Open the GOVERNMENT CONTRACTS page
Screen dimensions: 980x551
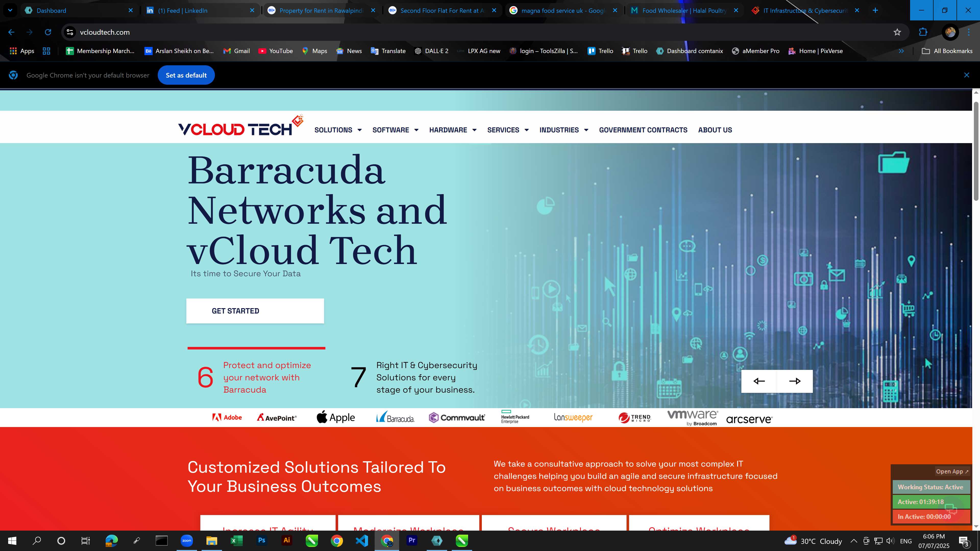(643, 130)
